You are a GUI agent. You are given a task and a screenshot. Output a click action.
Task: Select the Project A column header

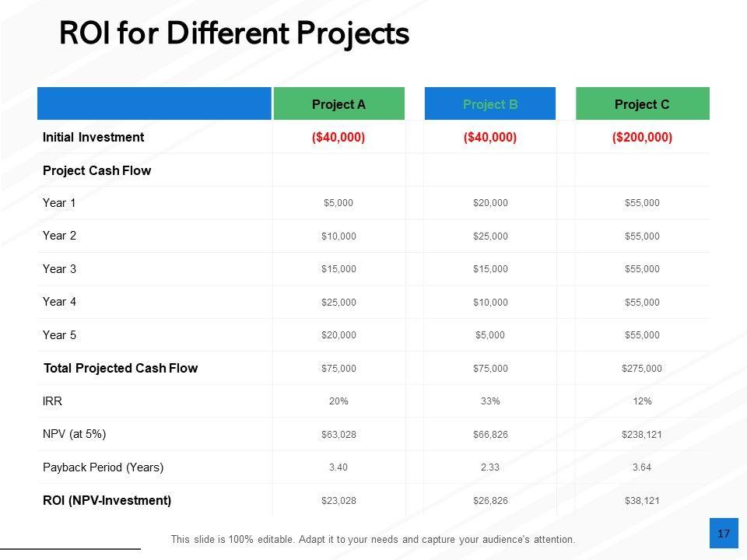pyautogui.click(x=338, y=104)
